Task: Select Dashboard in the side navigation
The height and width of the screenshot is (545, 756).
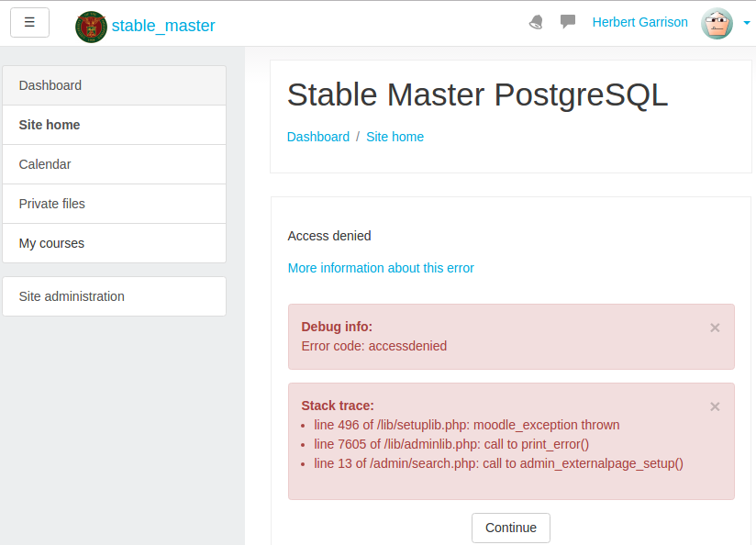Action: pos(115,85)
